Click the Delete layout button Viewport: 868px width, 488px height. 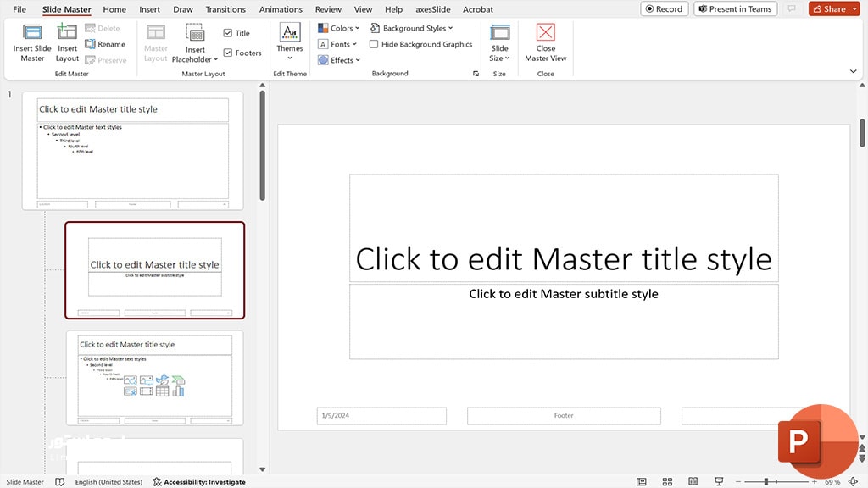coord(103,28)
